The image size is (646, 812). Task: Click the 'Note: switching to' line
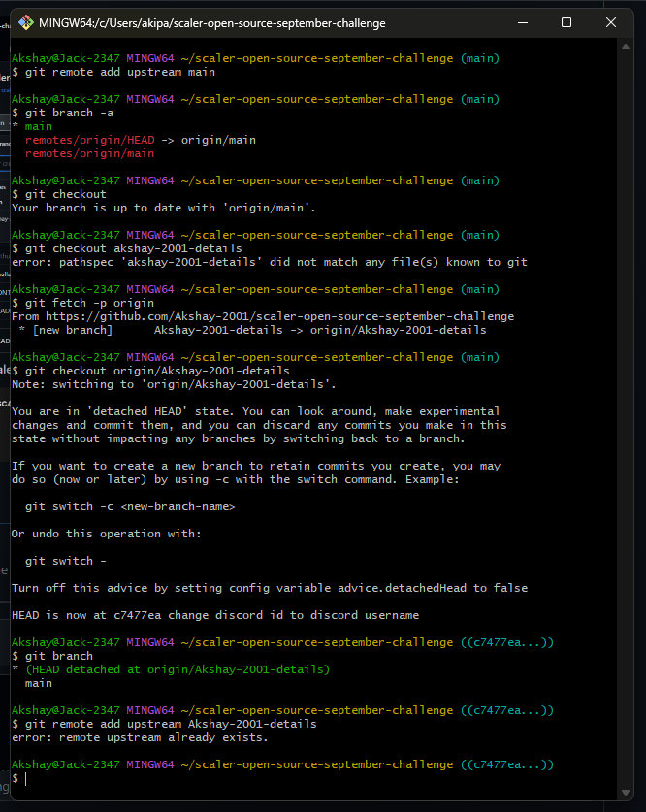[x=174, y=384]
